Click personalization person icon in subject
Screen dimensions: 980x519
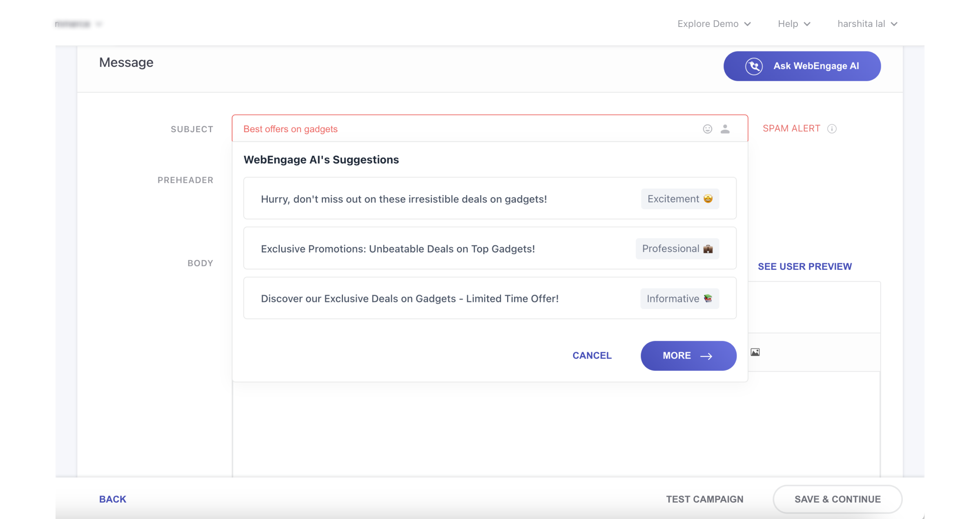pyautogui.click(x=725, y=129)
